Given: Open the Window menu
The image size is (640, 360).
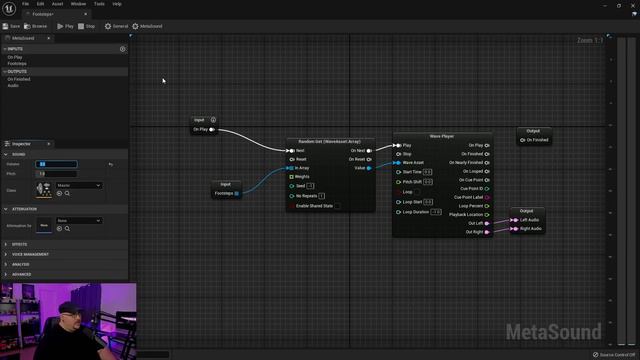Looking at the screenshot, I should 78,4.
